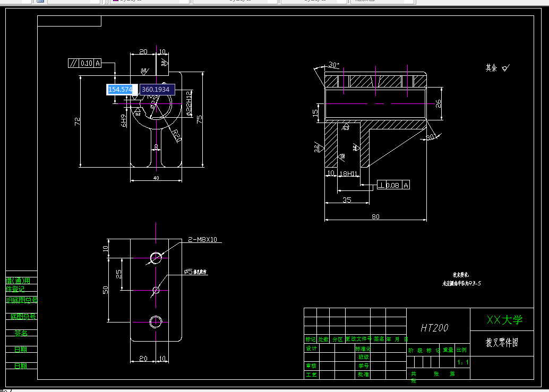Select the 18H11 slot dimension
The width and height of the screenshot is (549, 392).
point(348,173)
